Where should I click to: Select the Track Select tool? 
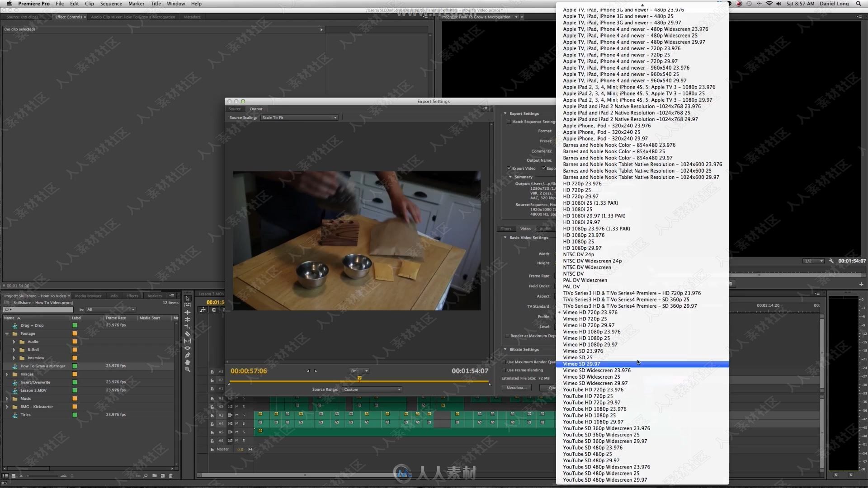(x=188, y=305)
